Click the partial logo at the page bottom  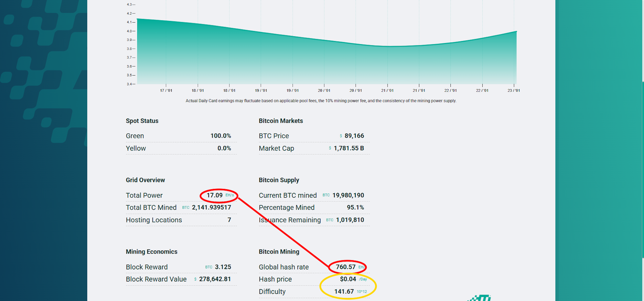click(480, 298)
